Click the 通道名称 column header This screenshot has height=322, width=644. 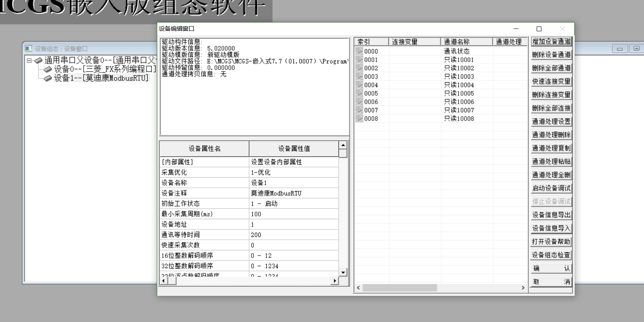click(x=466, y=42)
